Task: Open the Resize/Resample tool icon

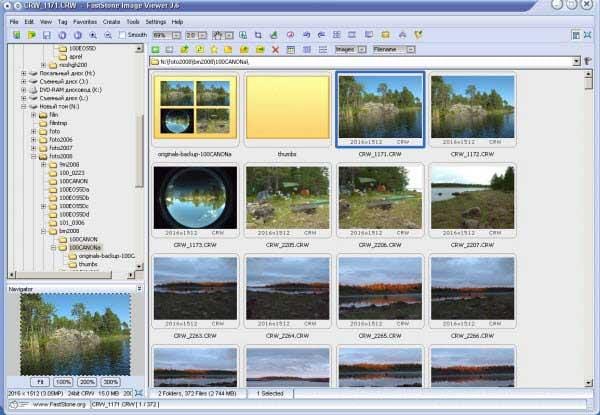Action: (243, 35)
